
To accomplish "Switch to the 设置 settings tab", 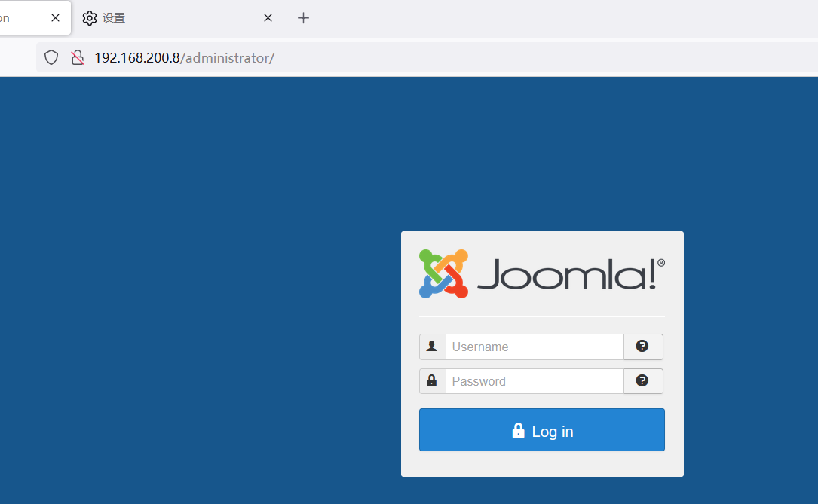I will [177, 18].
